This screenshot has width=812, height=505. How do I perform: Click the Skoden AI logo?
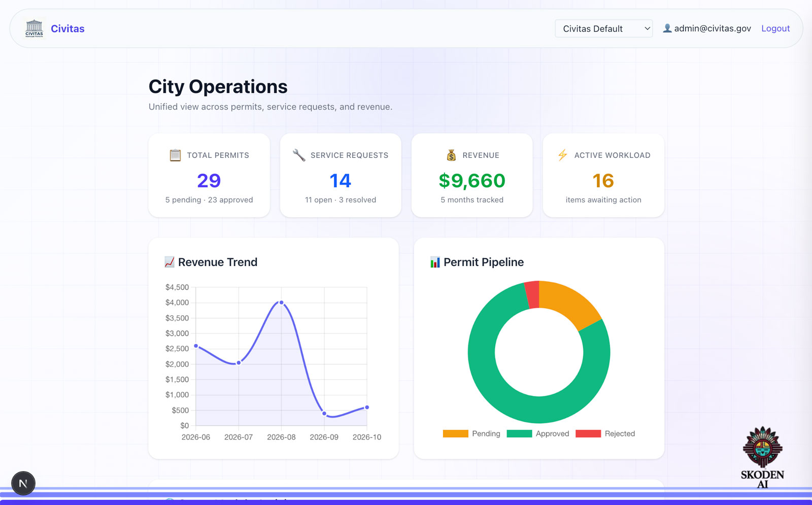click(762, 457)
